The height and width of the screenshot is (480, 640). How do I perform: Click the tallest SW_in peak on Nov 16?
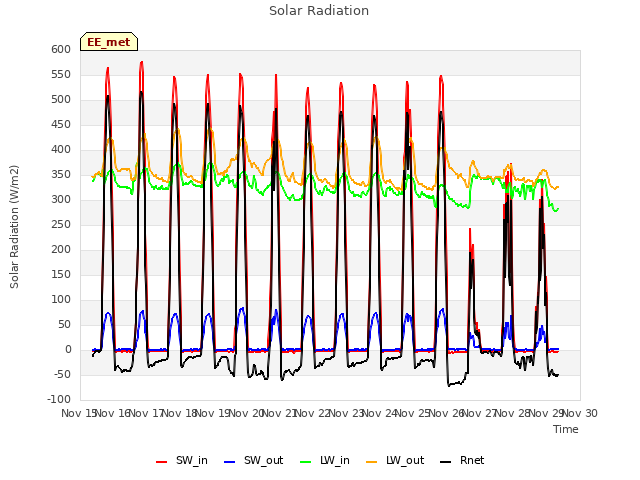pyautogui.click(x=142, y=62)
